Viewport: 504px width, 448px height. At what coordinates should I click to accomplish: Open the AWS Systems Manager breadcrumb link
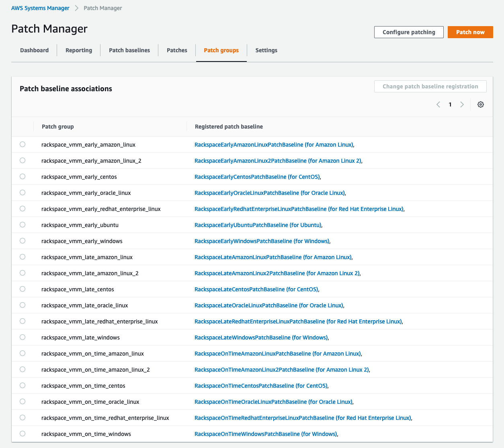40,8
